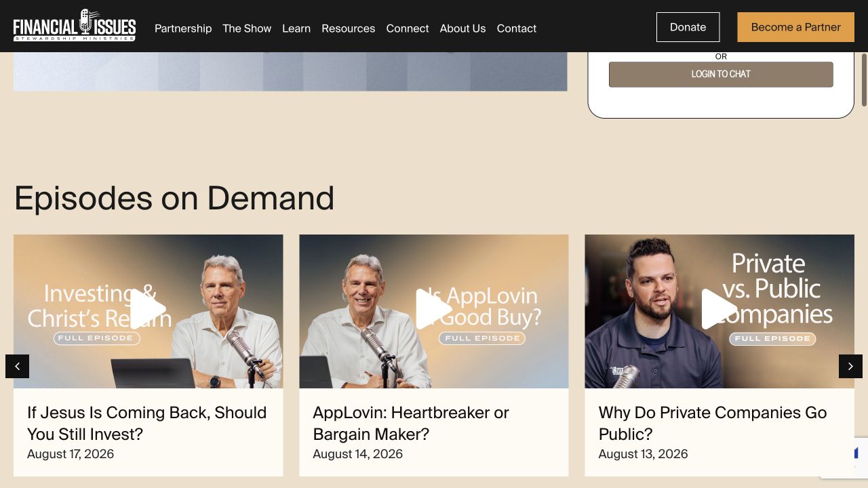868x488 pixels.
Task: Play the Private vs. Public Companies video
Action: (719, 309)
